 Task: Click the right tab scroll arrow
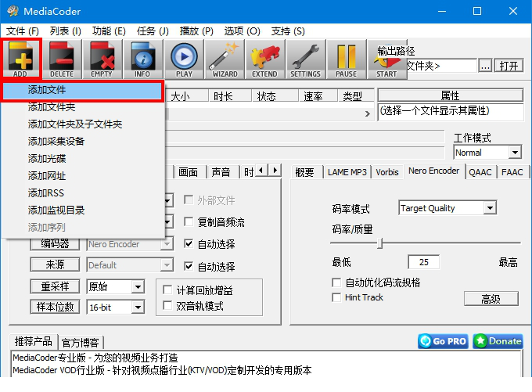(x=275, y=170)
